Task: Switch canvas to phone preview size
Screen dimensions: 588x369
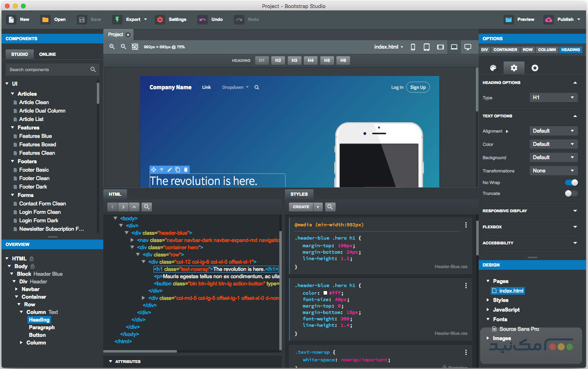Action: [413, 47]
